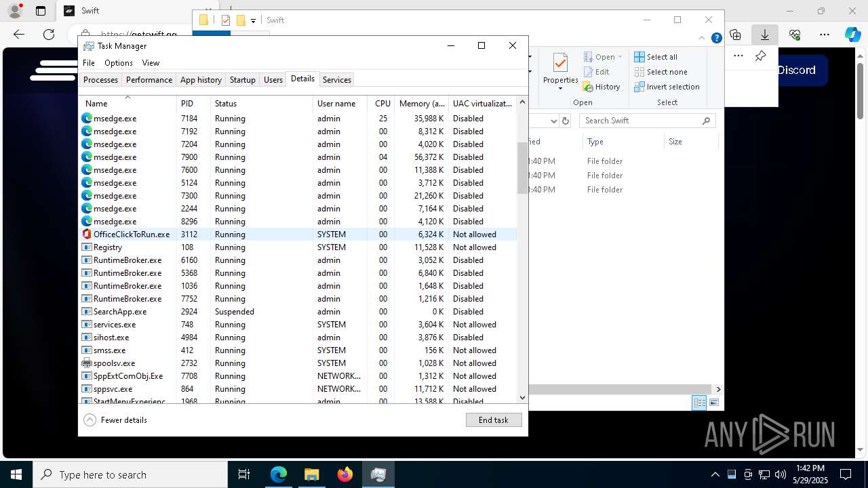The image size is (868, 488).
Task: Click Invert selection in Explorer ribbon
Action: coord(667,87)
